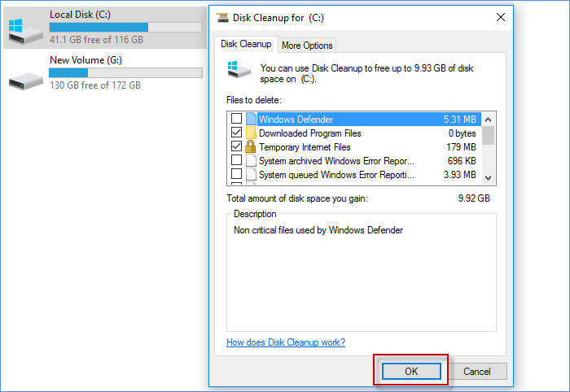
Task: Check System queued Windows Error Reporting checkbox
Action: click(236, 173)
